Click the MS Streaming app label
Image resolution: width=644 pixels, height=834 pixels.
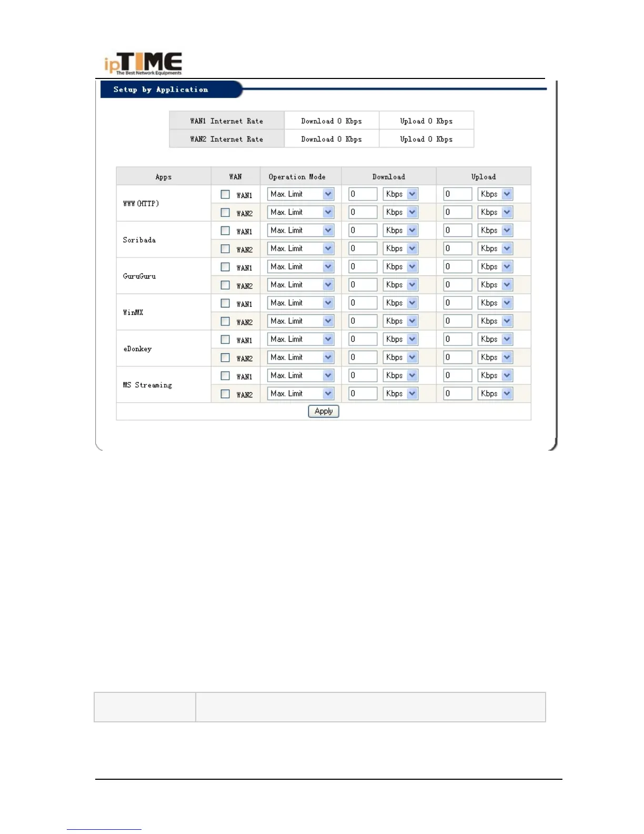(147, 385)
